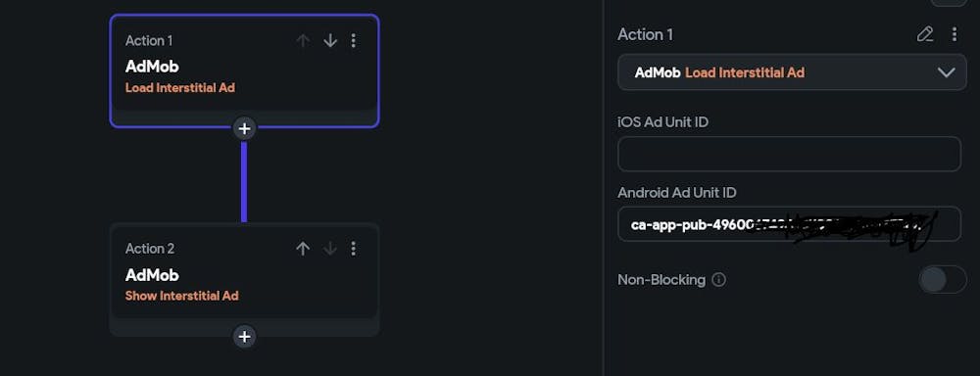
Task: Rename Action 1 using pencil icon
Action: (x=925, y=34)
